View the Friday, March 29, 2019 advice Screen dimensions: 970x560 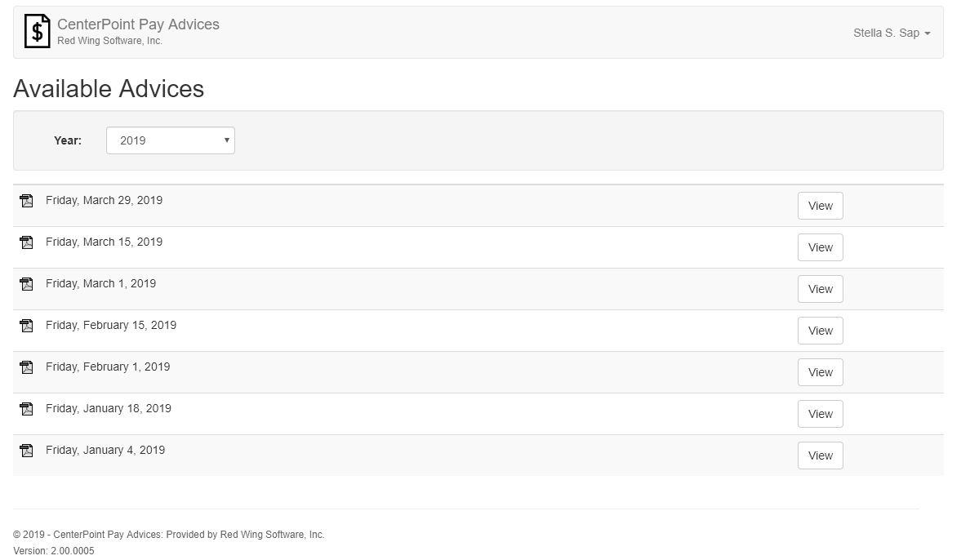[820, 207]
